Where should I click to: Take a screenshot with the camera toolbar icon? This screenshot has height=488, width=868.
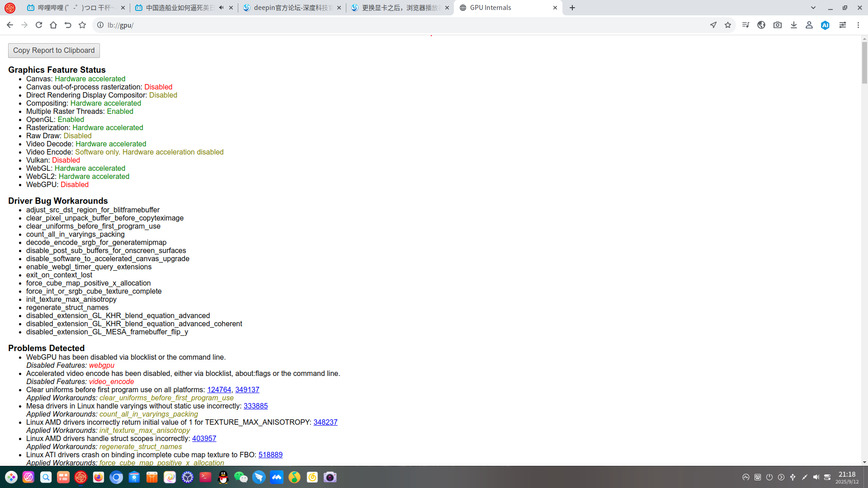(778, 25)
